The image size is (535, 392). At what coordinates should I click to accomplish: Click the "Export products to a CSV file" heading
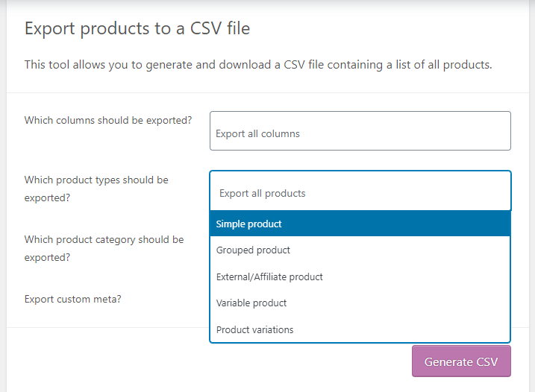point(137,29)
